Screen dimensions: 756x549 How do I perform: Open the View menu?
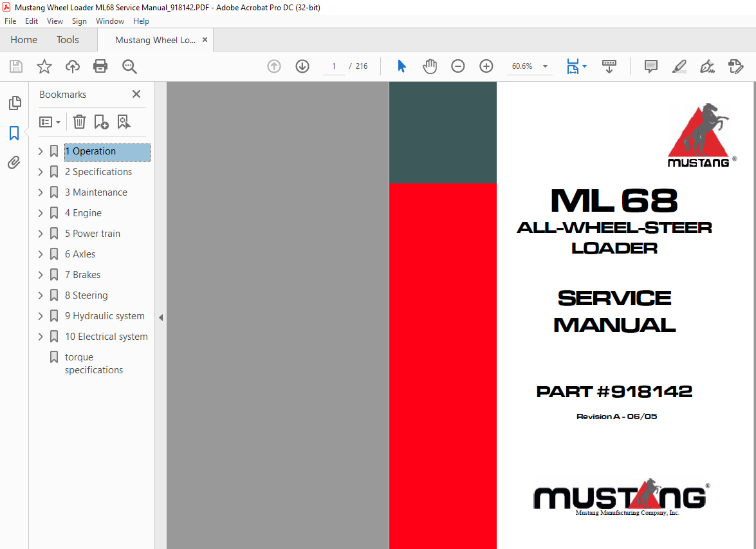(x=55, y=21)
